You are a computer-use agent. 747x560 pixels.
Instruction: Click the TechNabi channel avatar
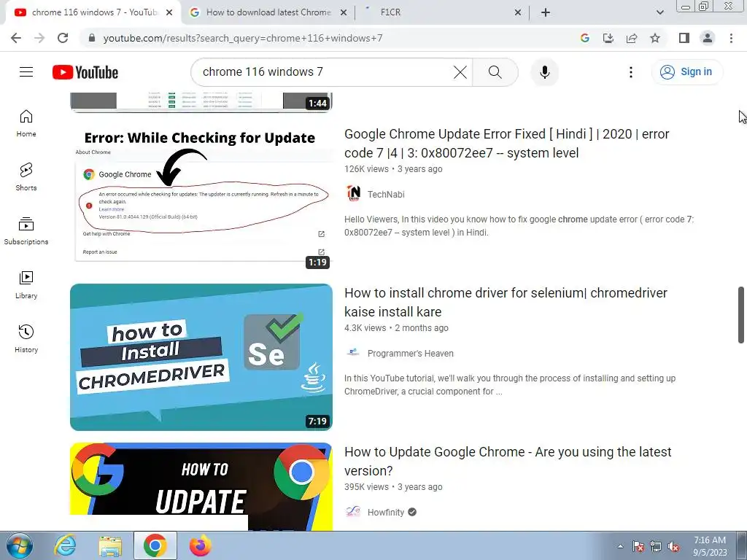pyautogui.click(x=354, y=193)
